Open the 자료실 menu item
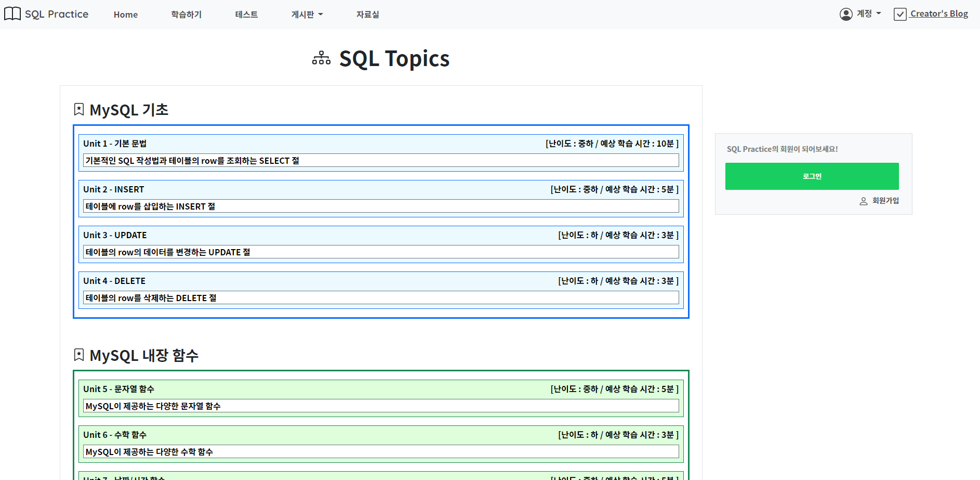 point(368,15)
